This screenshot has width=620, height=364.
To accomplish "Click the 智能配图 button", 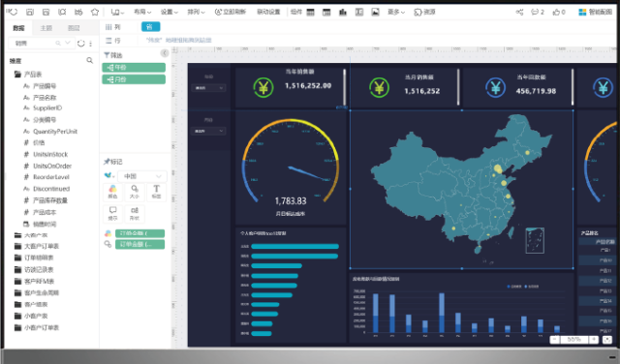I will pyautogui.click(x=596, y=13).
